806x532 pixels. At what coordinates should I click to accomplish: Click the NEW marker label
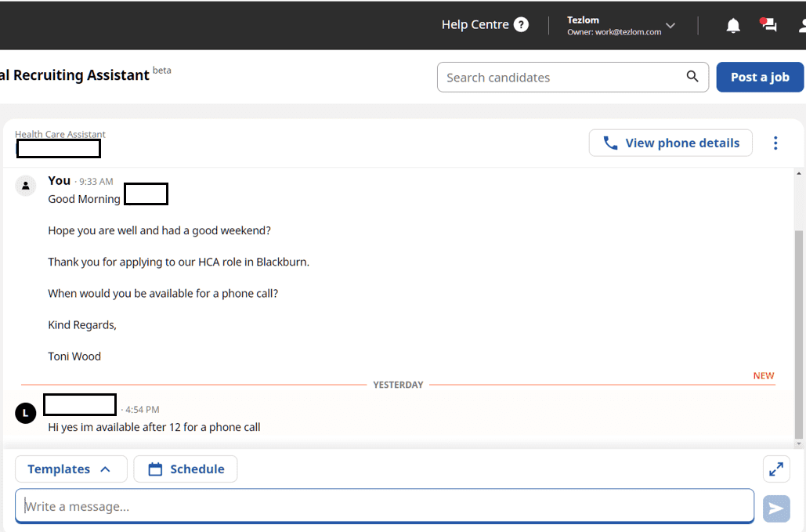coord(764,376)
